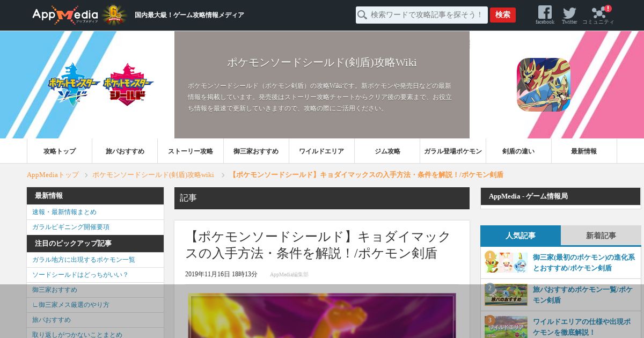Click the magnifier icon in search box

tap(363, 15)
